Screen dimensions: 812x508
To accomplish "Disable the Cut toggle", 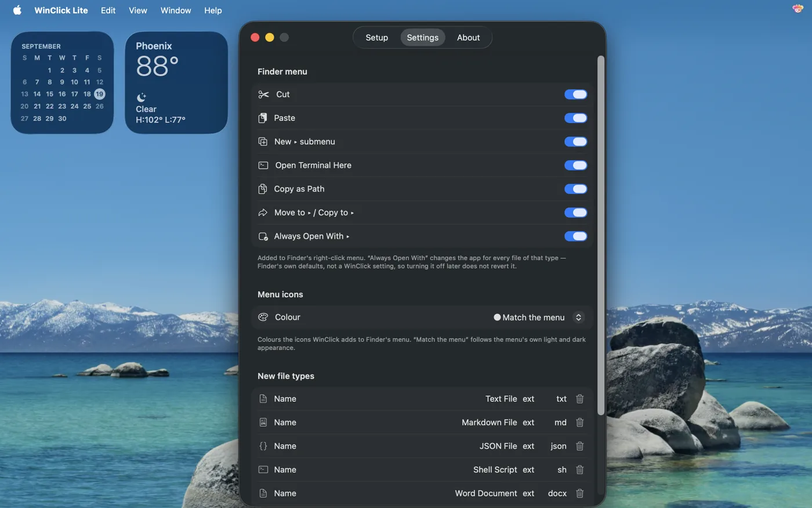I will click(x=576, y=95).
